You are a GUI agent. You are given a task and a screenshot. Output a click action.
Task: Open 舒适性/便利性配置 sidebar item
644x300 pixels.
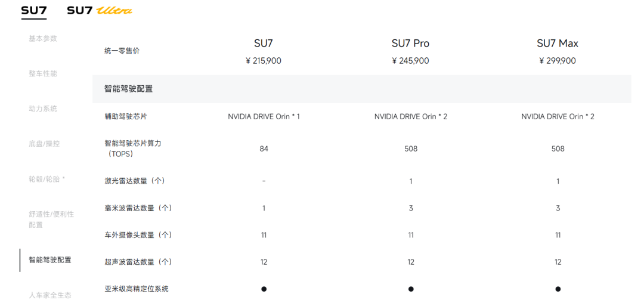point(51,219)
